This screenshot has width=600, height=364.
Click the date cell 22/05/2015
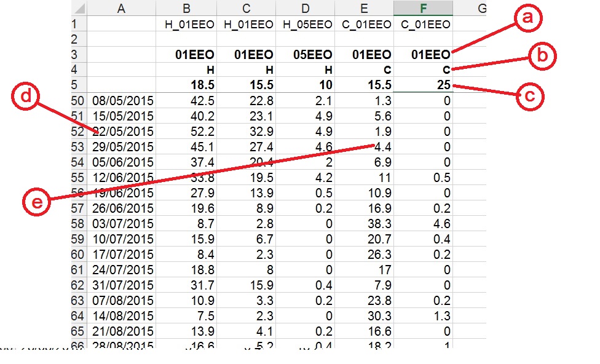pos(122,132)
